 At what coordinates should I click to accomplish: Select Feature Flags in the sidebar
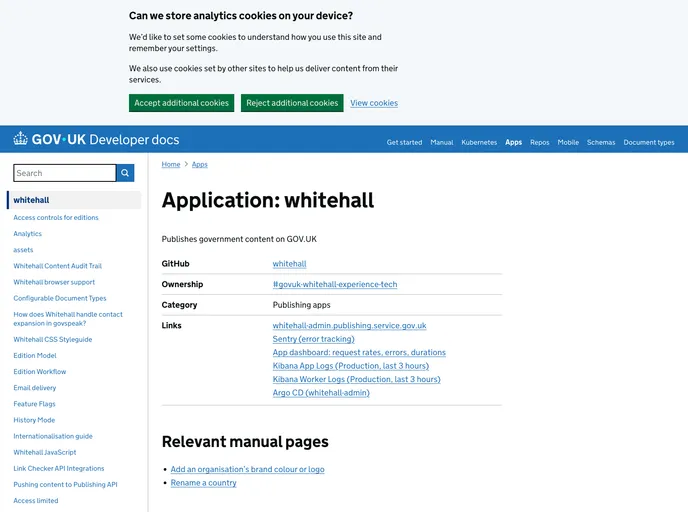[34, 404]
